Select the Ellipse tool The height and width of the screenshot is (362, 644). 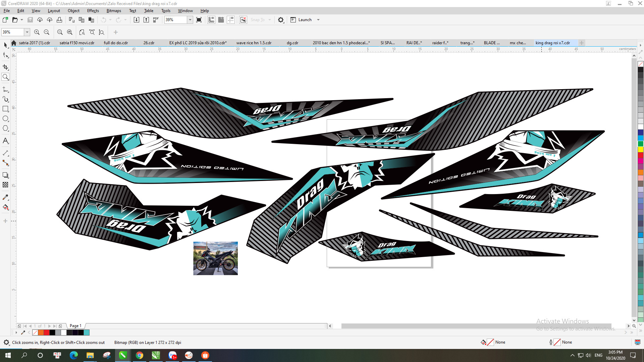(5, 118)
